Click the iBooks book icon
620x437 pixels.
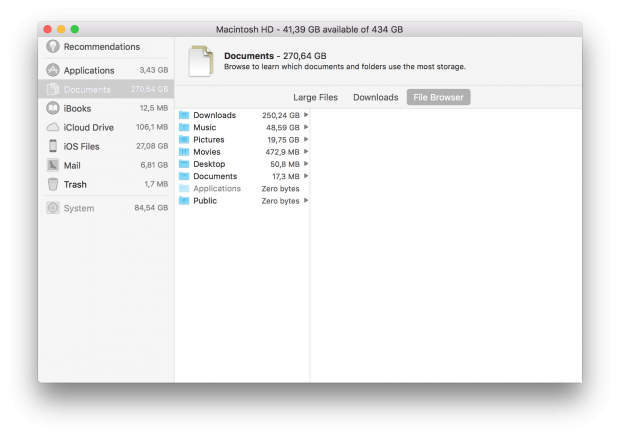tap(53, 108)
